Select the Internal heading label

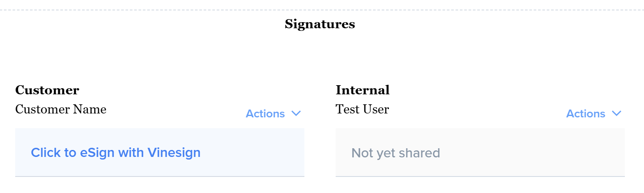click(x=363, y=90)
